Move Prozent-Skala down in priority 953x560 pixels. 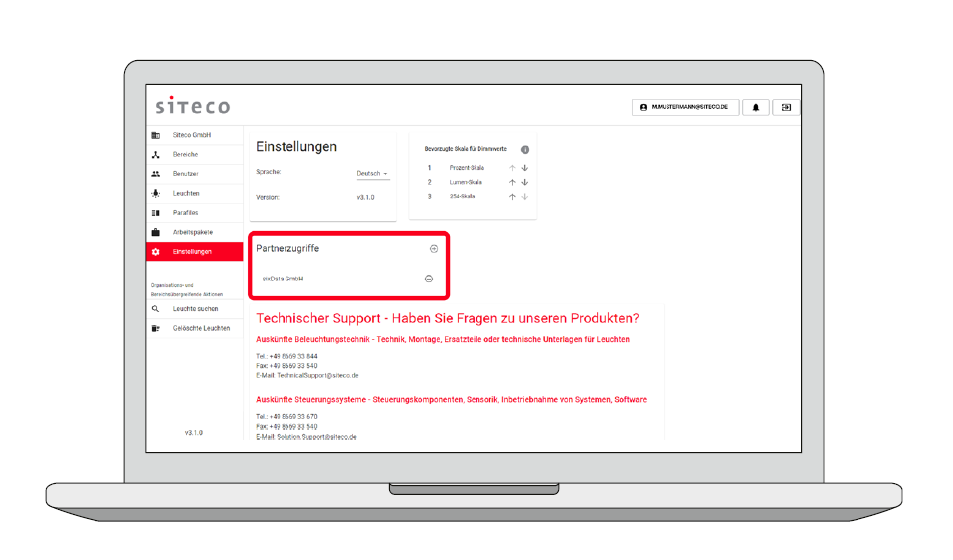tap(524, 168)
